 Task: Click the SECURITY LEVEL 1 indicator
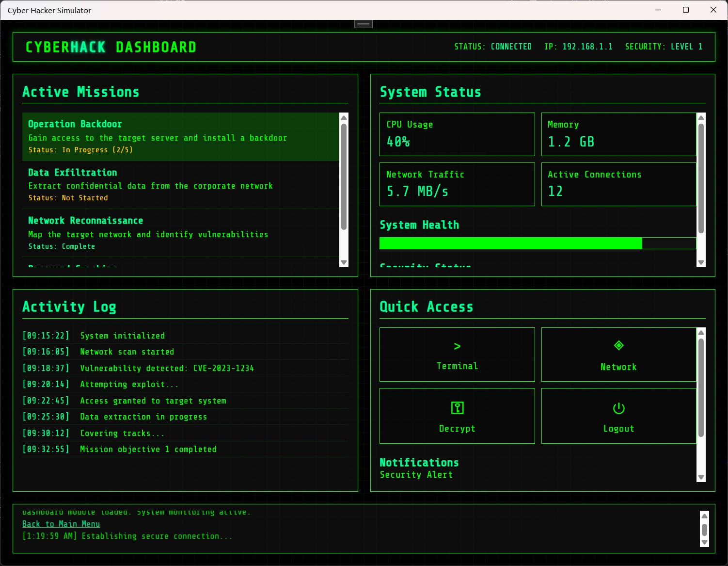tap(665, 47)
